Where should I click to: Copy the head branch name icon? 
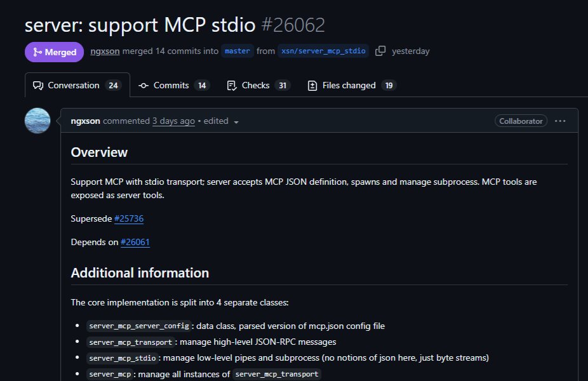click(x=380, y=51)
